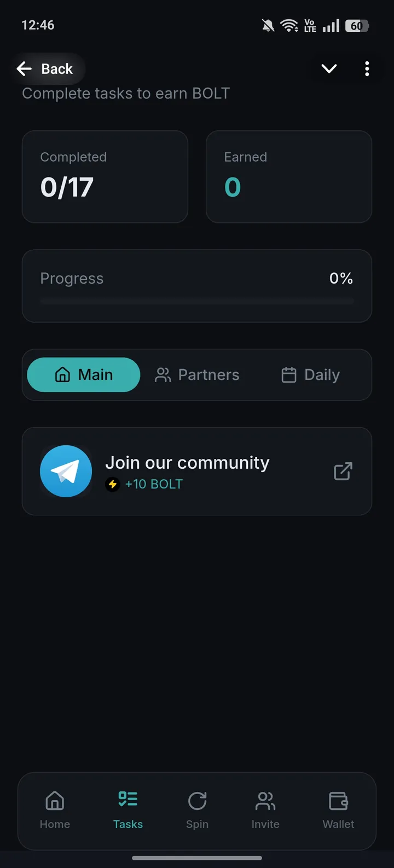Tap the yellow lightning BOLT coin icon
The image size is (394, 868).
[113, 484]
